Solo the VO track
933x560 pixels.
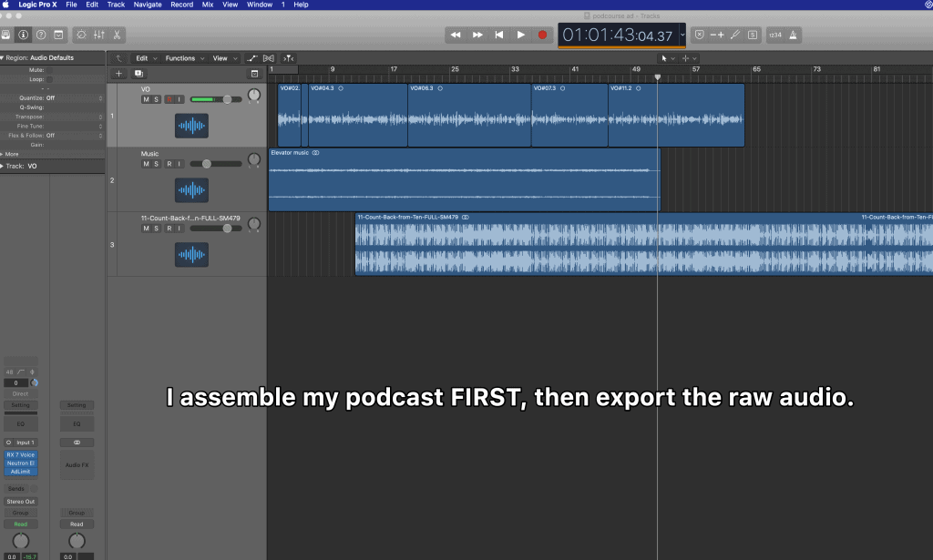(157, 99)
